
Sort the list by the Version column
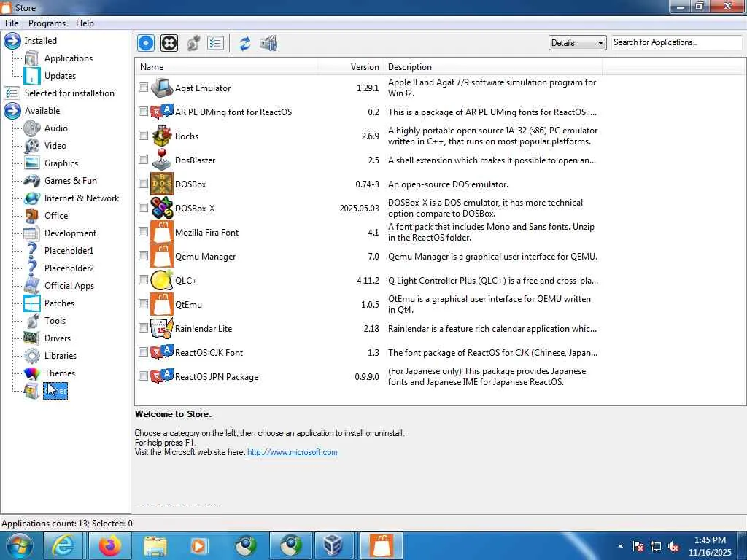(x=350, y=67)
